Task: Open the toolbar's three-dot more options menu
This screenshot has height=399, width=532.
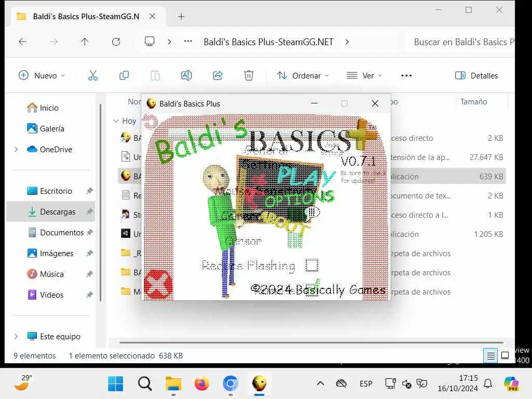Action: click(x=406, y=75)
